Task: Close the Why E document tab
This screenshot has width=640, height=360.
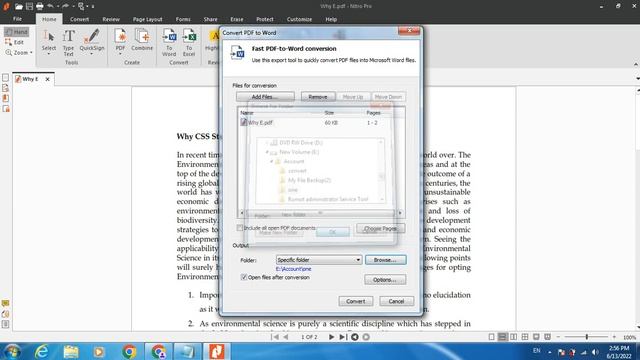Action: click(47, 79)
